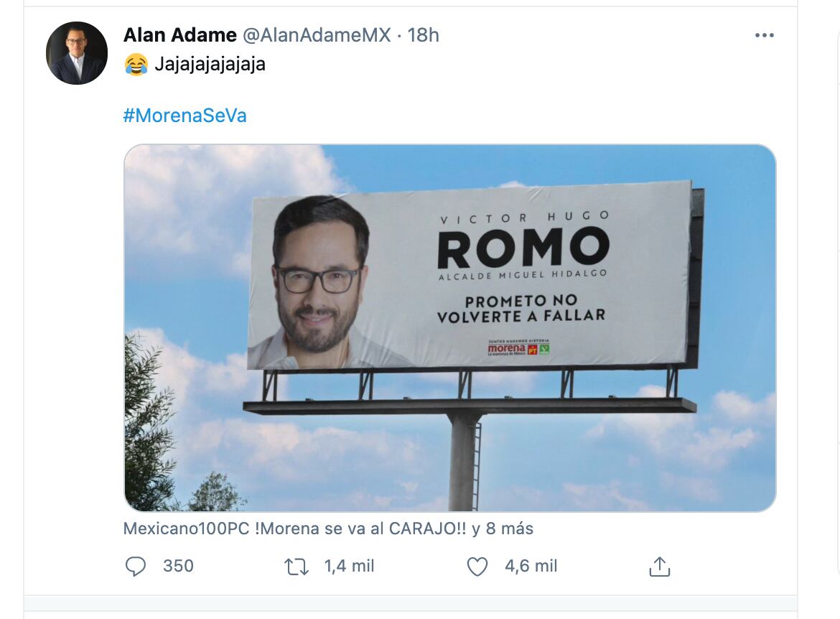
Task: Click the 350 replies count
Action: click(x=178, y=566)
